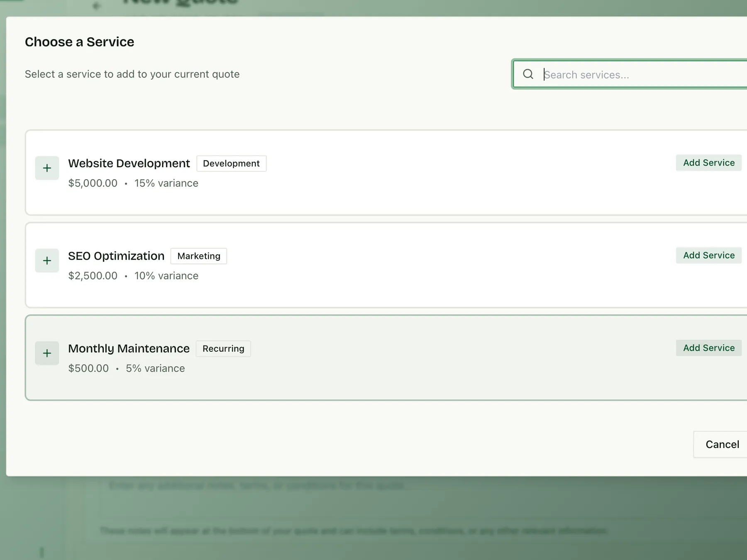Click the 'Select a service to add' subtitle
Viewport: 747px width, 560px height.
tap(132, 74)
